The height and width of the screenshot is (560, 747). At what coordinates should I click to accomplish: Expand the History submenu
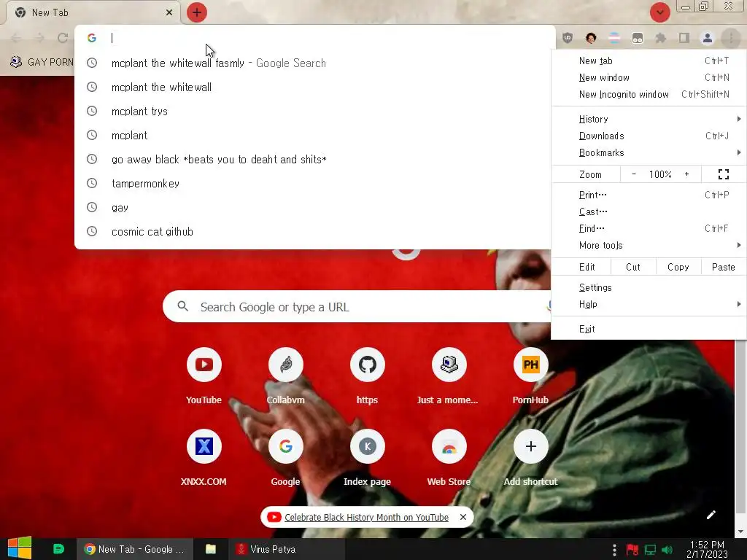649,119
